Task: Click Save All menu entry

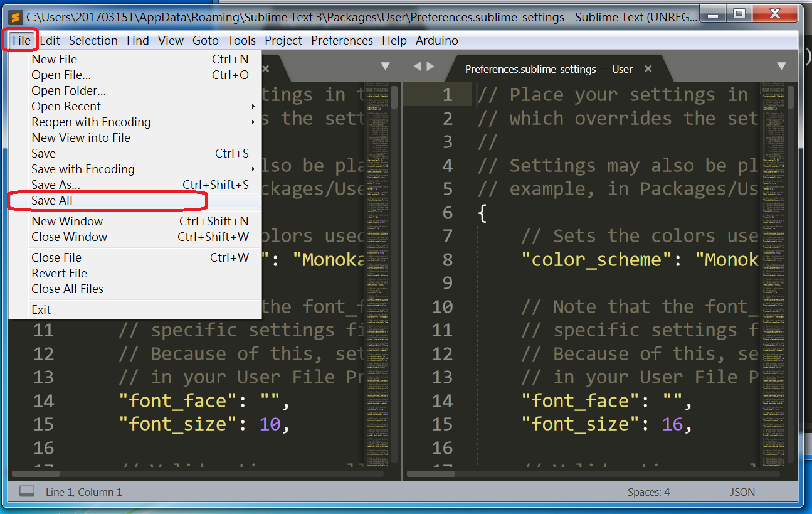Action: click(135, 201)
